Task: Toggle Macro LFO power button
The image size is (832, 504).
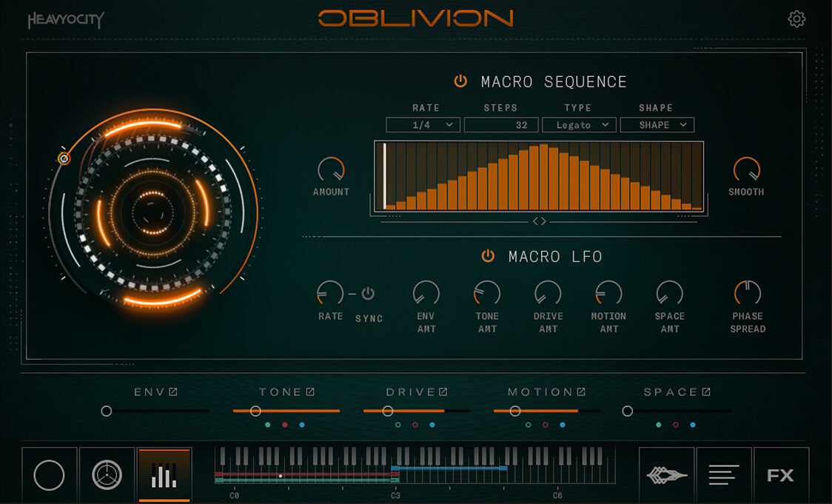Action: tap(488, 256)
